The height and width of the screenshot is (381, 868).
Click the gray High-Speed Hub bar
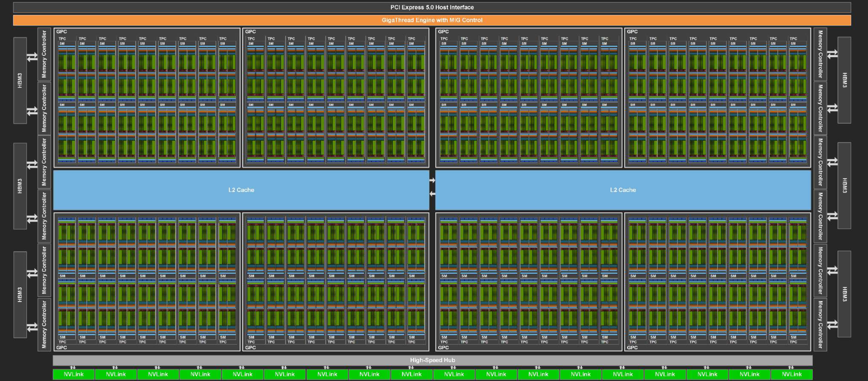coord(432,360)
